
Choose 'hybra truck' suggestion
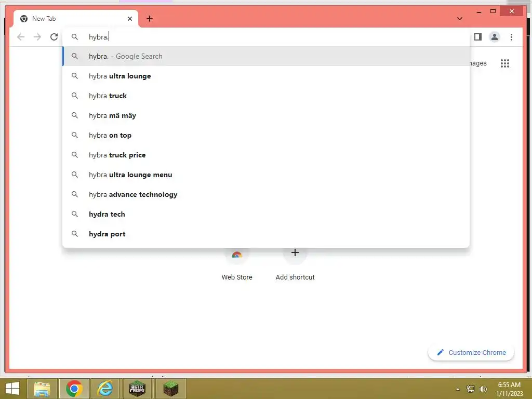[267, 96]
